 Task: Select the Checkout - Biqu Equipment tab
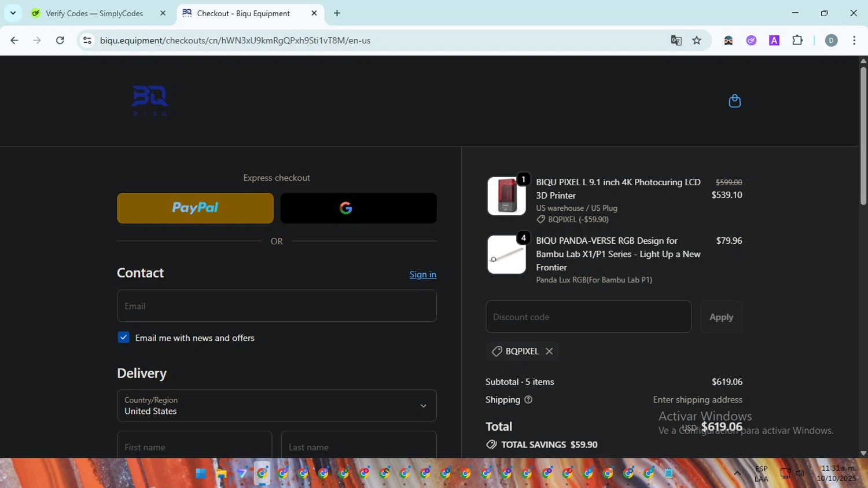click(243, 13)
